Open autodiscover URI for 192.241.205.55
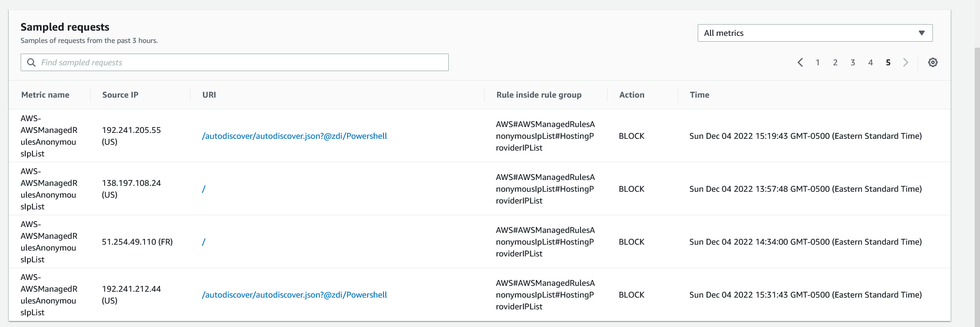This screenshot has width=980, height=327. point(294,136)
